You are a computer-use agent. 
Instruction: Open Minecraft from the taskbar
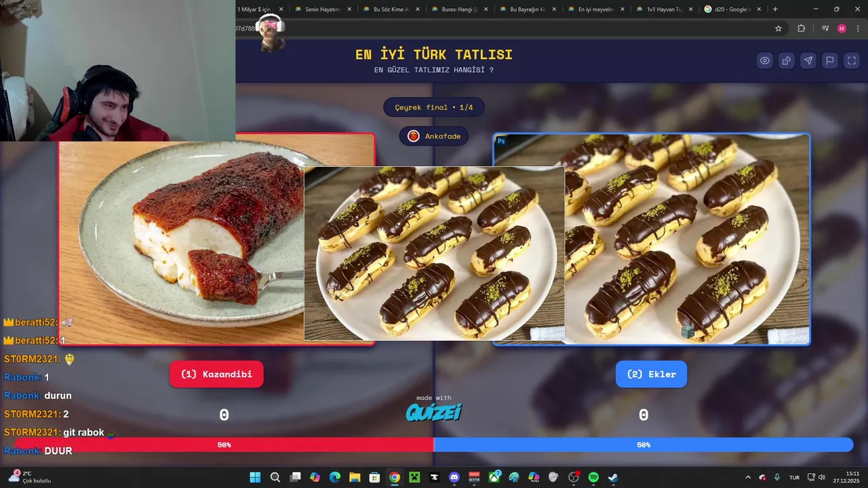coord(414,477)
